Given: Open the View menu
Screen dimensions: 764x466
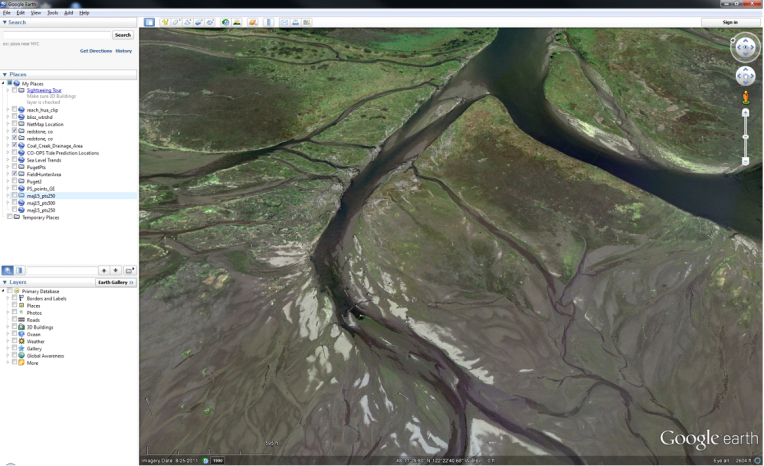Looking at the screenshot, I should pos(36,13).
